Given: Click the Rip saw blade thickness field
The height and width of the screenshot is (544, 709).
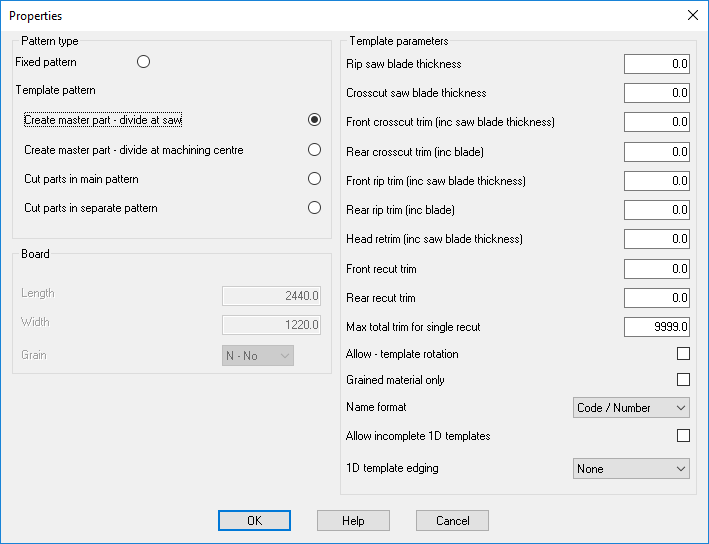Looking at the screenshot, I should 657,64.
